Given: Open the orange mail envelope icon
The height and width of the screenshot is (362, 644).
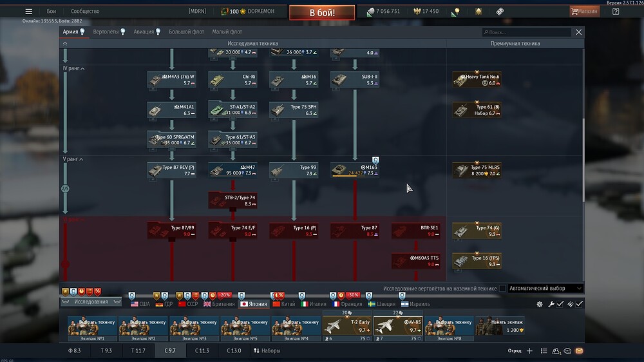Looking at the screenshot, I should 579,351.
